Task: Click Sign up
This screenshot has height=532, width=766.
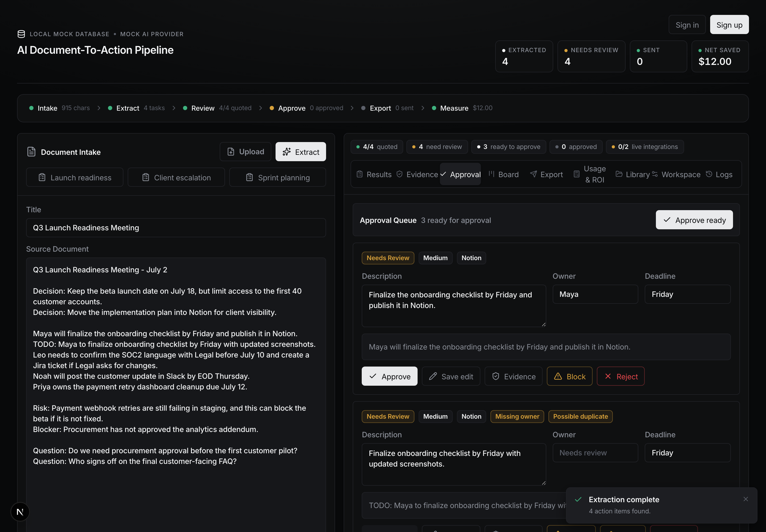Action: click(729, 25)
